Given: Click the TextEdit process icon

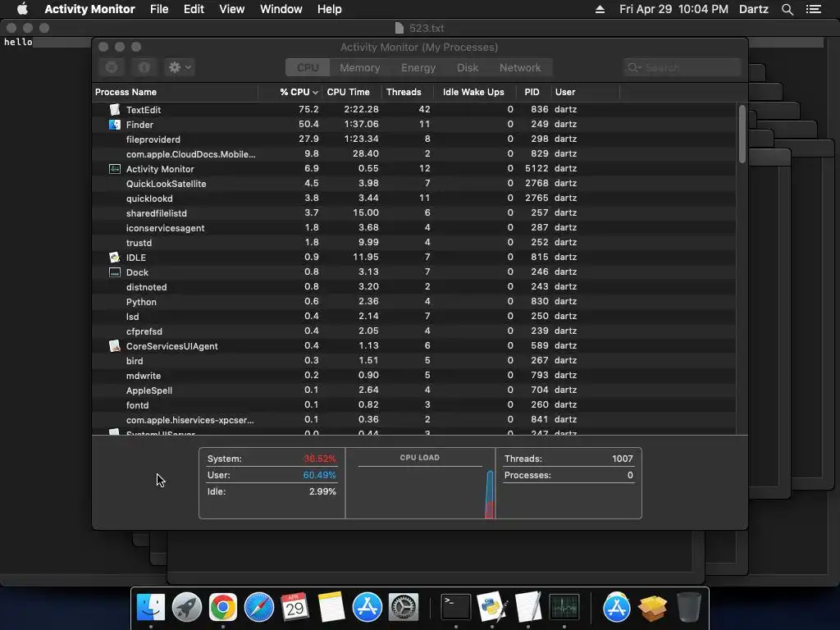Looking at the screenshot, I should pyautogui.click(x=115, y=109).
